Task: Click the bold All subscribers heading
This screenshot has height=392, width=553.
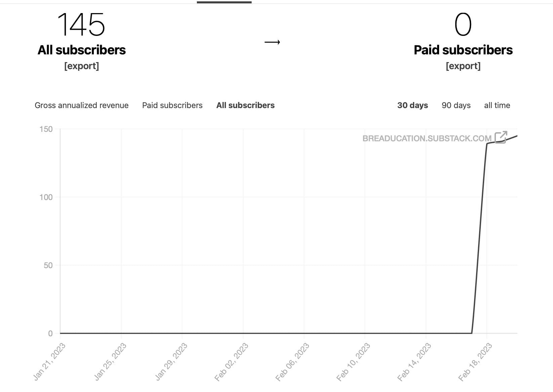Action: click(x=82, y=50)
